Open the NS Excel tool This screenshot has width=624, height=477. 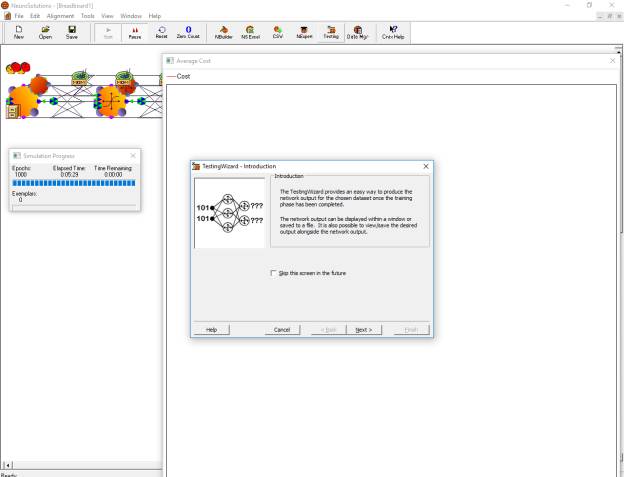pyautogui.click(x=250, y=32)
